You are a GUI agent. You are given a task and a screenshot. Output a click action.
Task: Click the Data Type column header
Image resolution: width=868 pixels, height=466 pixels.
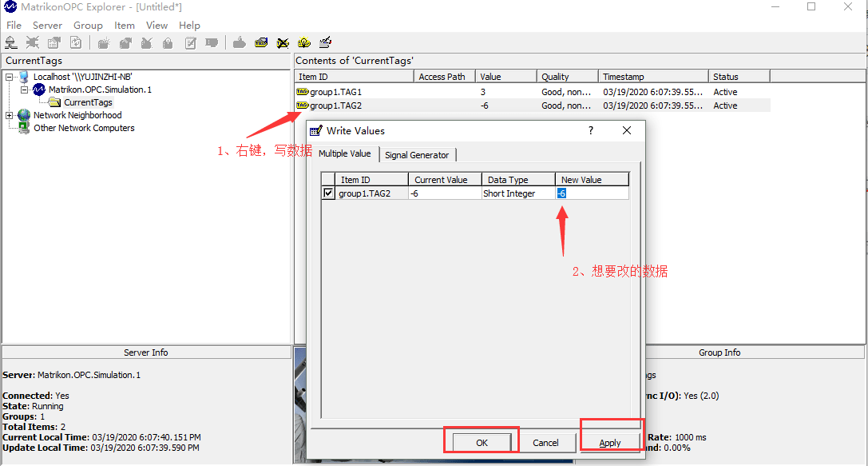pyautogui.click(x=518, y=180)
